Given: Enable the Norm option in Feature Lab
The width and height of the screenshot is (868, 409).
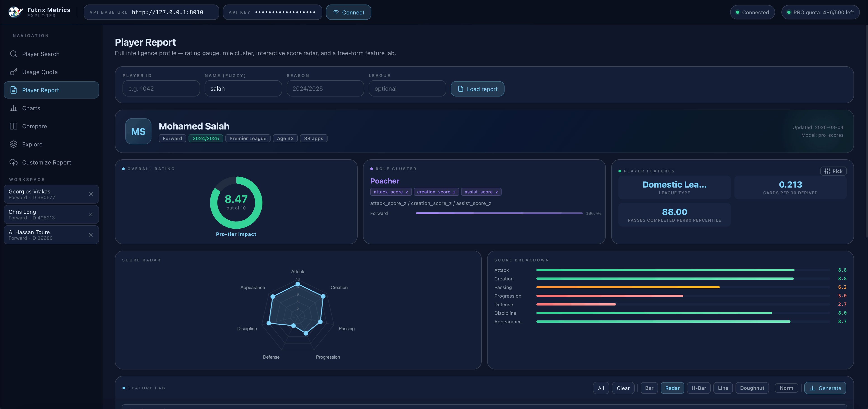Looking at the screenshot, I should [786, 388].
